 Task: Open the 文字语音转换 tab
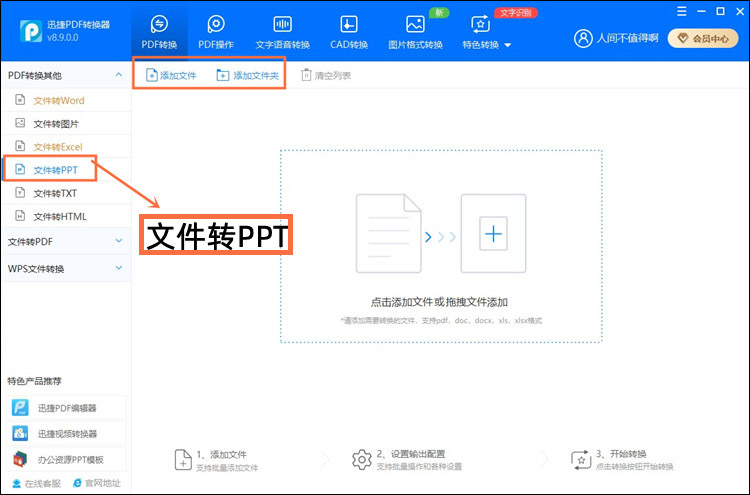pos(283,33)
